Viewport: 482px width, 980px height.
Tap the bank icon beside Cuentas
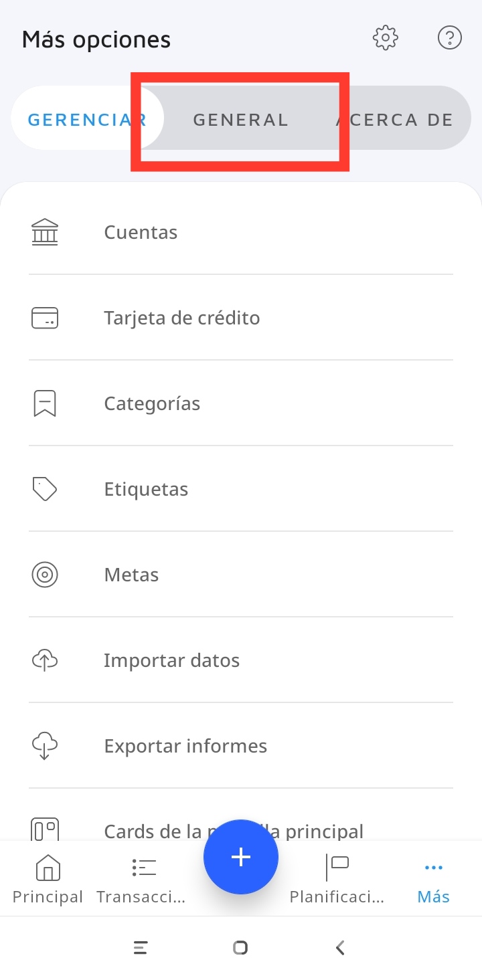pyautogui.click(x=45, y=232)
